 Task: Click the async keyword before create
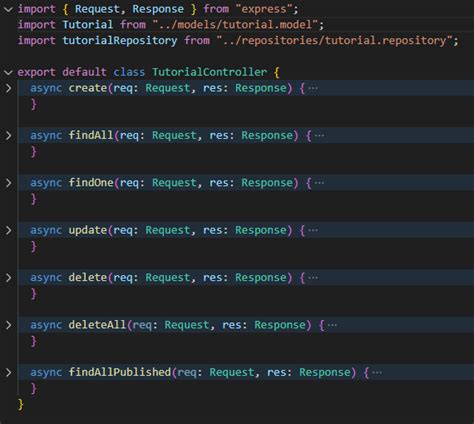pyautogui.click(x=46, y=88)
